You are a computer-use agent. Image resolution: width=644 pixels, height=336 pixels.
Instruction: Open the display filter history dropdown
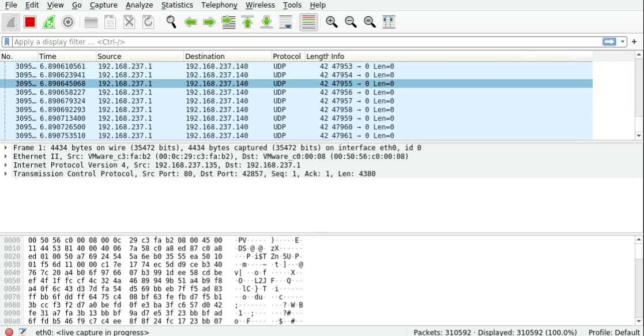(623, 41)
